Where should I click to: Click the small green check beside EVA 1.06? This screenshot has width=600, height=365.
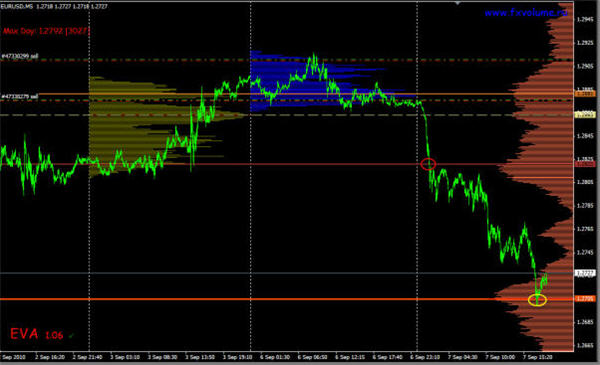coord(71,336)
